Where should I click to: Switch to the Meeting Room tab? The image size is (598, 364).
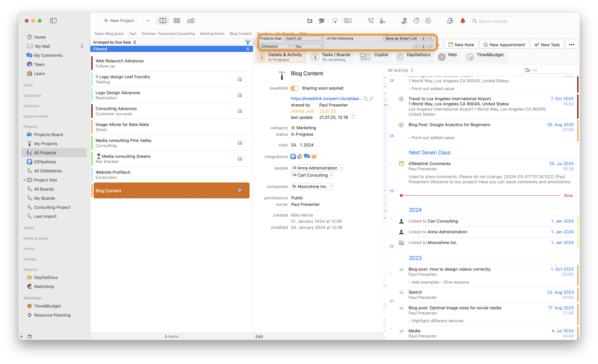212,33
